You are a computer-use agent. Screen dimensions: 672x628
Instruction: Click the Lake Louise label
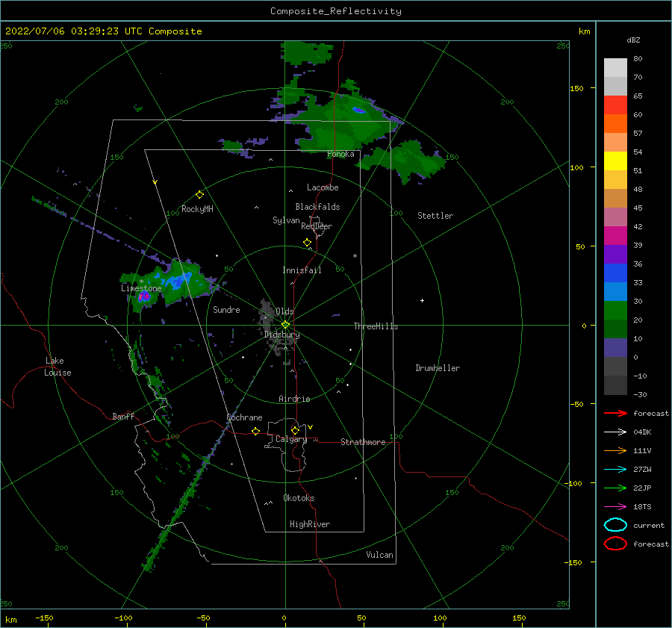coord(57,367)
